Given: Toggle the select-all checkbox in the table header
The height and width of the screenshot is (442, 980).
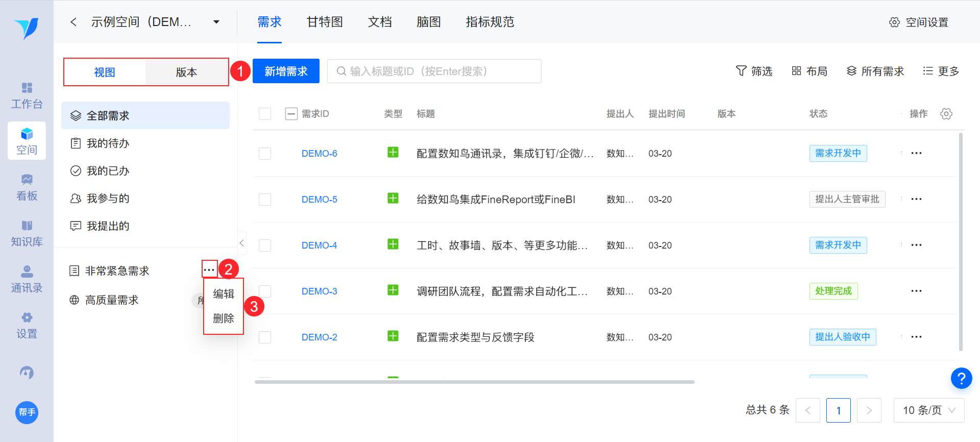Looking at the screenshot, I should pos(265,114).
